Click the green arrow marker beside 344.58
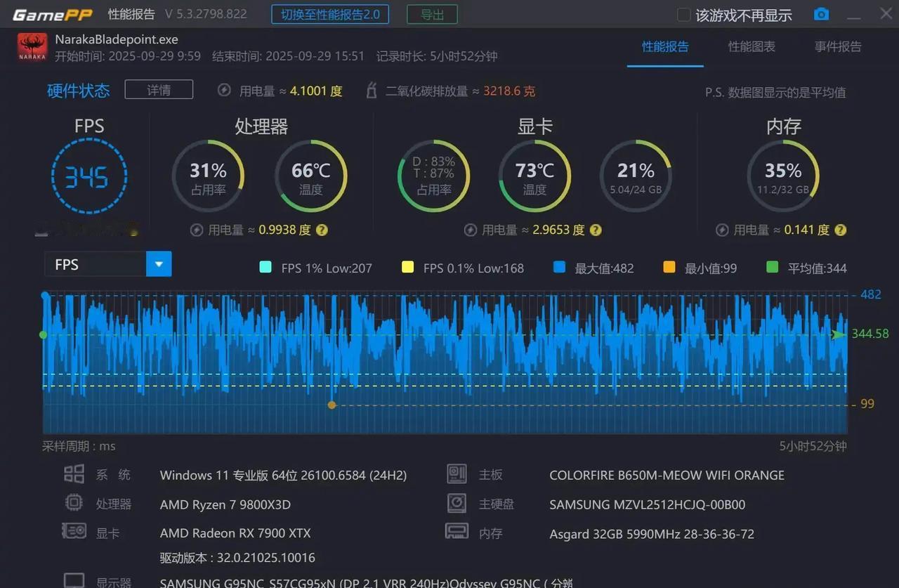 [839, 334]
